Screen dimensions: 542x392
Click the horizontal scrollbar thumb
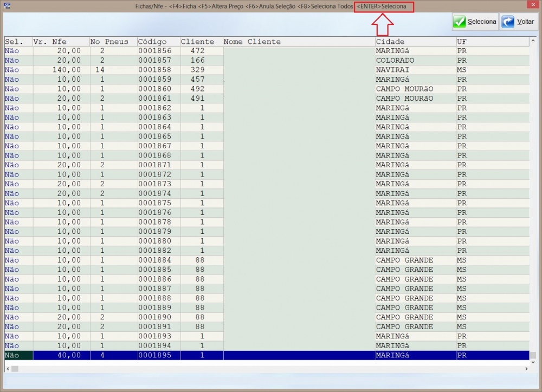point(15,369)
